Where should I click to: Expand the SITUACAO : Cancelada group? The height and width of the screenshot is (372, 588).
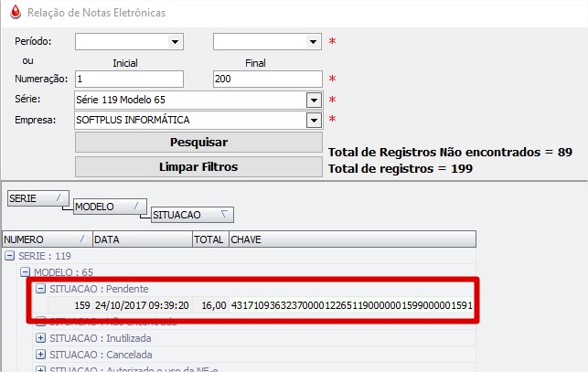(40, 355)
